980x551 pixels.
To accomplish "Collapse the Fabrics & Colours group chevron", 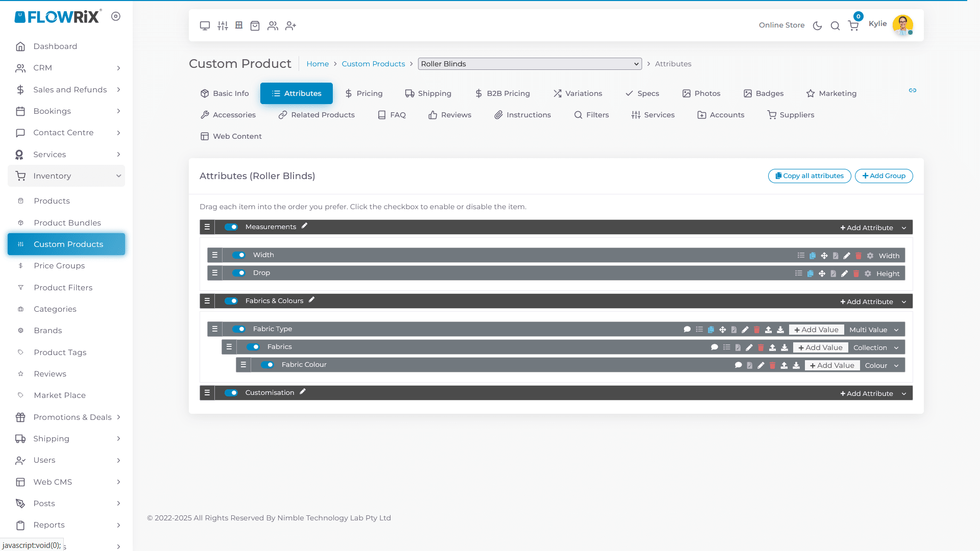I will point(904,302).
